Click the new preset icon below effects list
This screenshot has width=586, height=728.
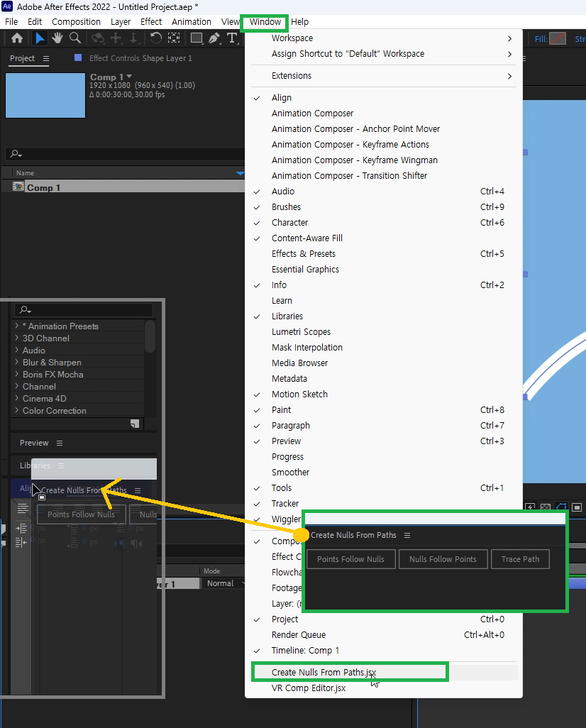tap(135, 424)
